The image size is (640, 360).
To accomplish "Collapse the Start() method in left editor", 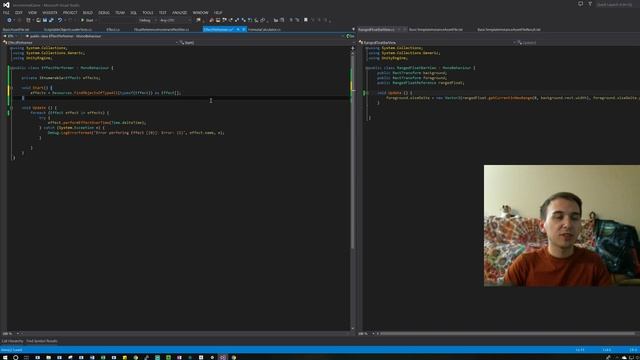I will tap(11, 88).
